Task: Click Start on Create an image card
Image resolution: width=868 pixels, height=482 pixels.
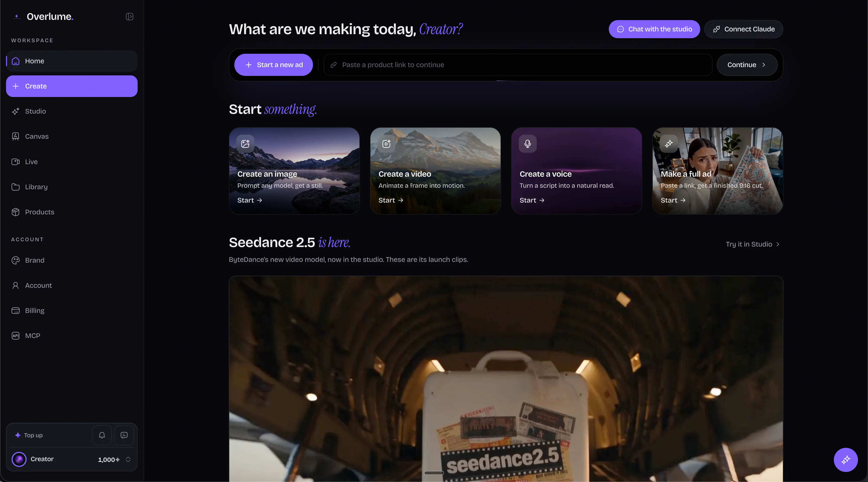Action: tap(250, 200)
